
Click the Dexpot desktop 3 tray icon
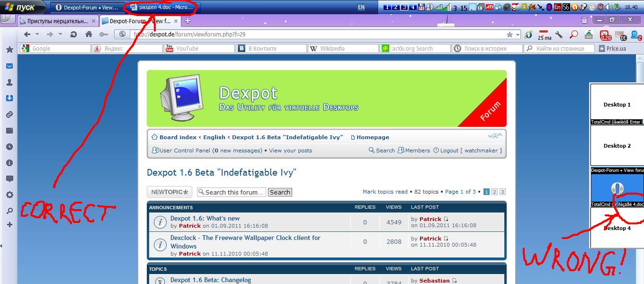pos(404,7)
